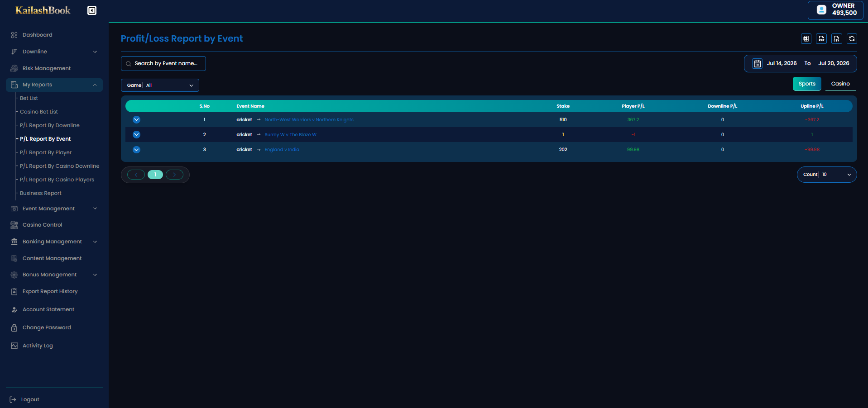This screenshot has height=408, width=868.
Task: Click the Event Management icon
Action: [x=14, y=209]
